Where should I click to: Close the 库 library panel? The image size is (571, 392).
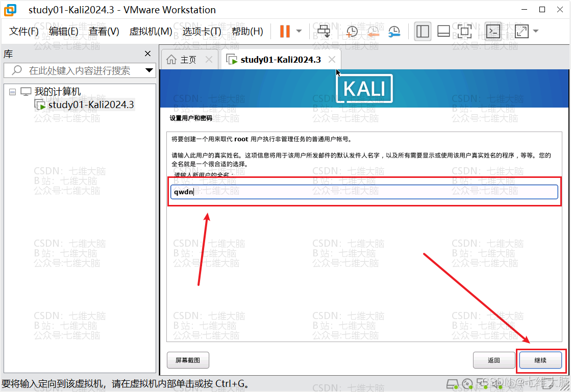[147, 54]
